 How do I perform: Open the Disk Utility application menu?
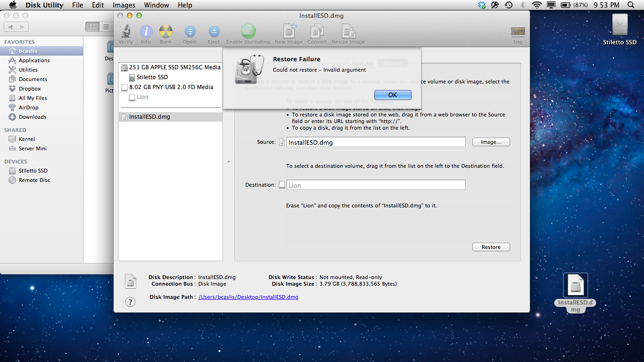43,5
